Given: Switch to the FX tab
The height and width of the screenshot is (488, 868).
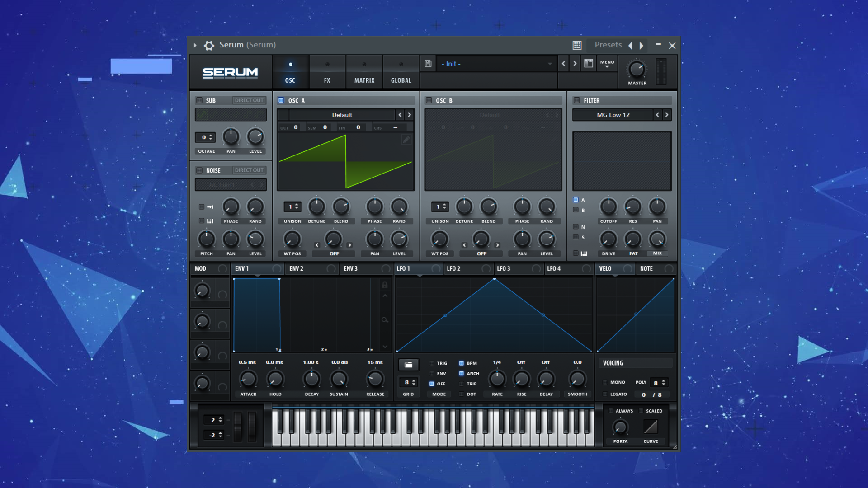Looking at the screenshot, I should pos(327,71).
